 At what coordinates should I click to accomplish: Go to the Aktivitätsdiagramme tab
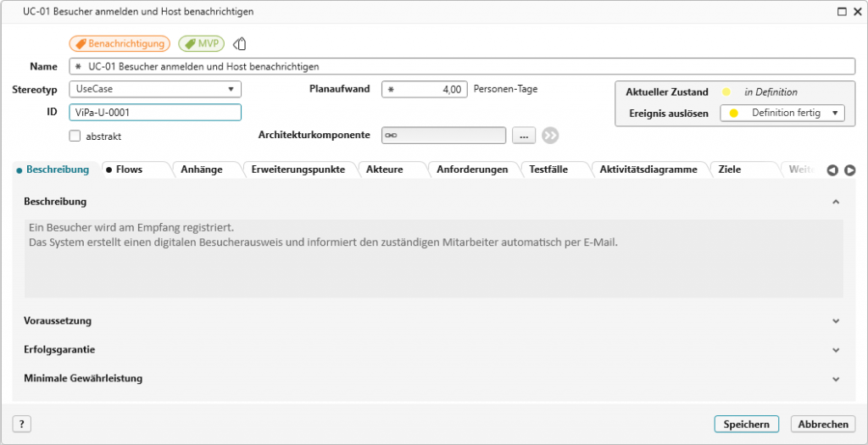click(648, 170)
